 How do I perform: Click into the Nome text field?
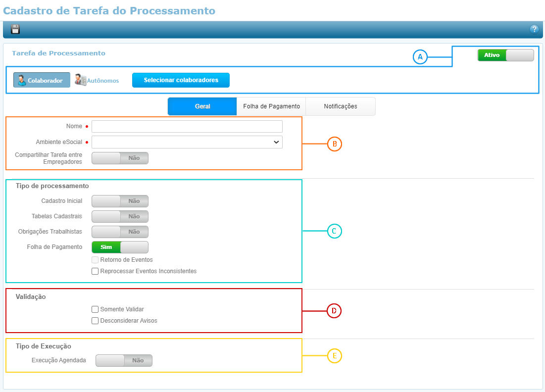tap(187, 126)
